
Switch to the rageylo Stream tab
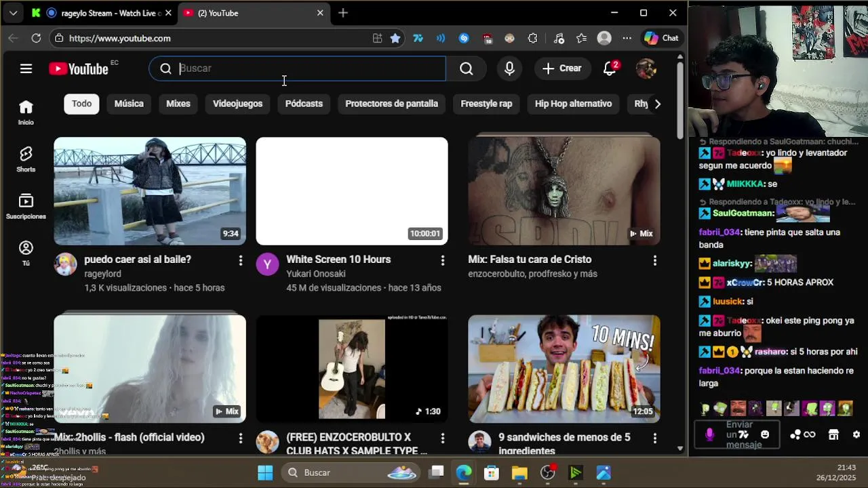point(103,13)
